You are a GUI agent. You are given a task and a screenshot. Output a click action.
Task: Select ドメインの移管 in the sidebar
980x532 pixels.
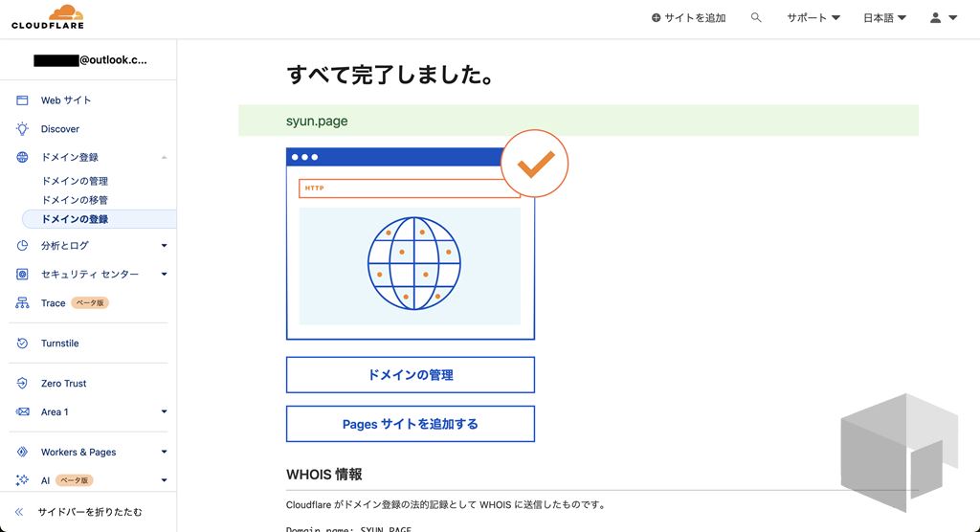[75, 200]
